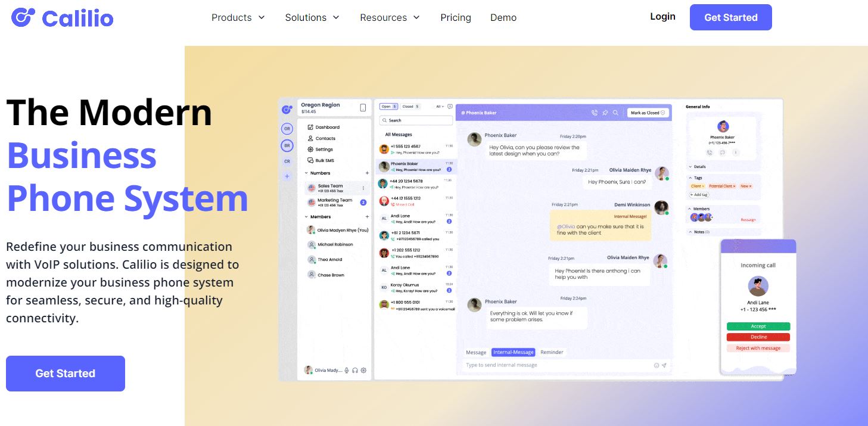Open the Solutions dropdown menu
This screenshot has width=868, height=426.
pos(312,17)
